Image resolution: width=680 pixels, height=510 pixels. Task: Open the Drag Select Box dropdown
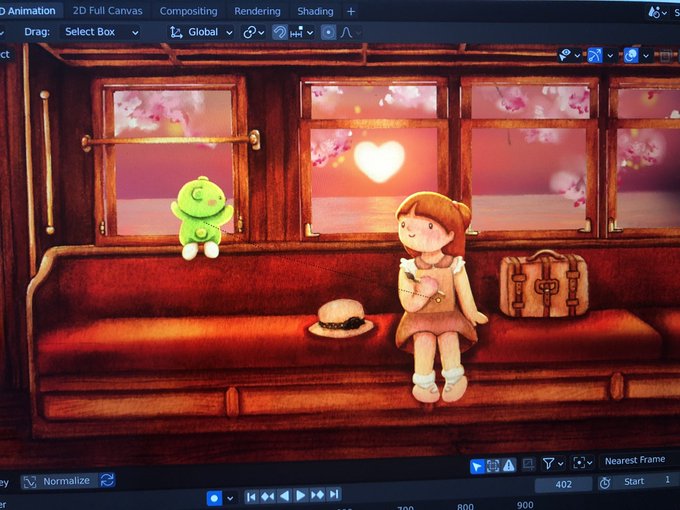pos(101,32)
